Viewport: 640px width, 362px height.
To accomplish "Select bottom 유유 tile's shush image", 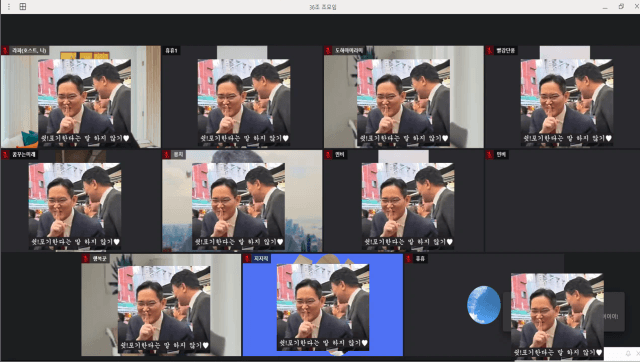I will pos(558,316).
